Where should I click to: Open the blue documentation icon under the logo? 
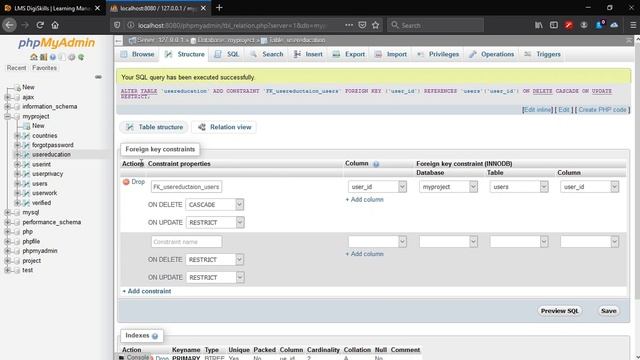(x=53, y=57)
